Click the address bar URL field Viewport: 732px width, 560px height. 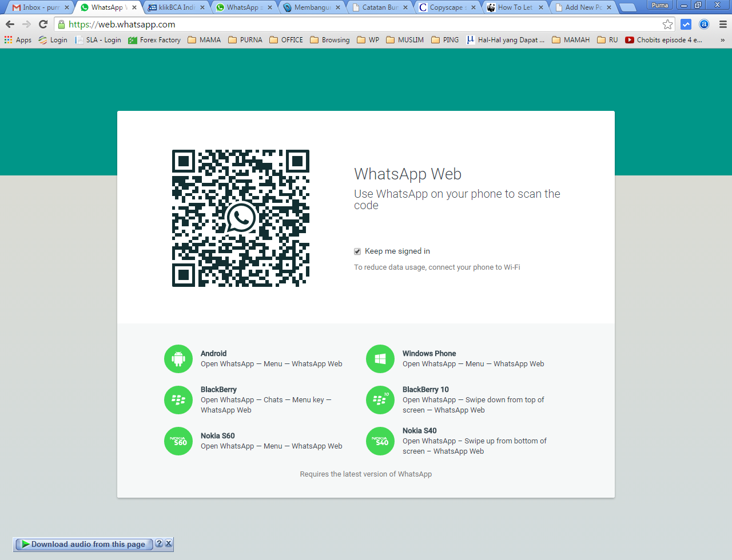click(364, 24)
